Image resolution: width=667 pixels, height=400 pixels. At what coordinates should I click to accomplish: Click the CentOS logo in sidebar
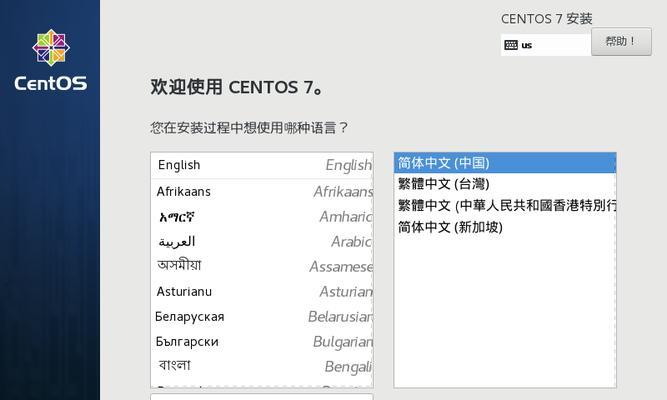coord(51,60)
